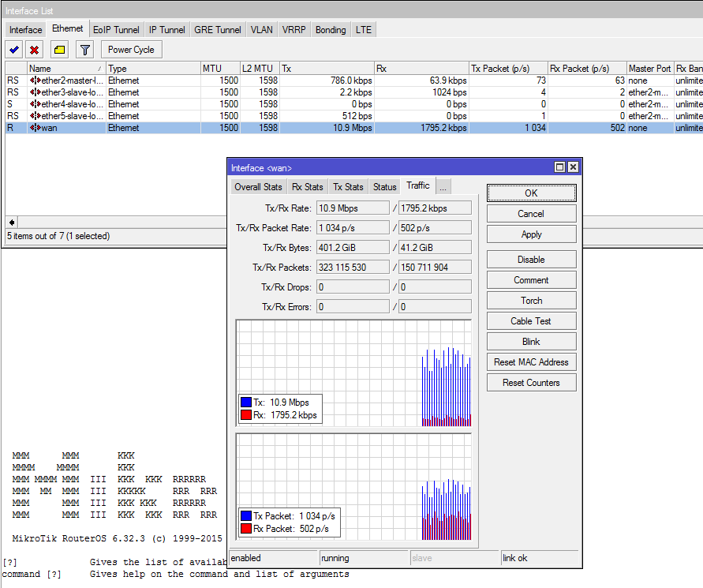Open the VLAN tab
This screenshot has height=588, width=703.
[x=262, y=30]
